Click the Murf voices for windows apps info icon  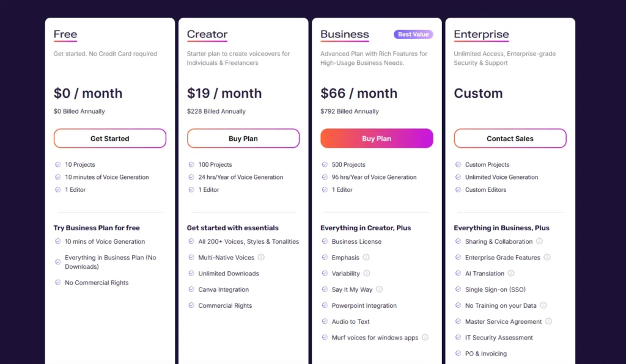click(x=425, y=337)
